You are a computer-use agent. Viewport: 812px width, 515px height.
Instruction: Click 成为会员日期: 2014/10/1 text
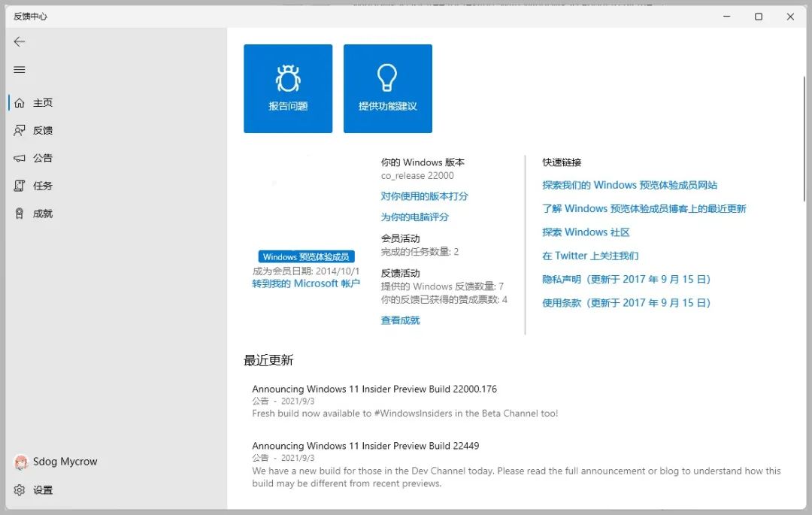[305, 271]
